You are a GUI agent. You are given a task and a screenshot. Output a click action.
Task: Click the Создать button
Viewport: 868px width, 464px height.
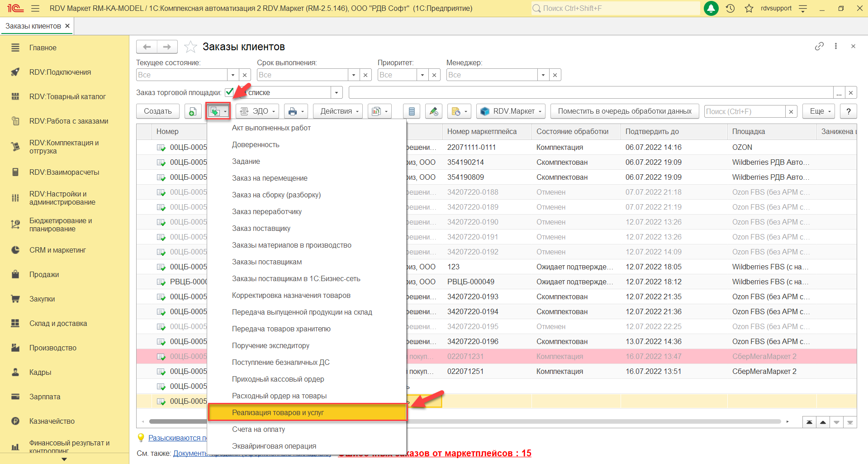[157, 111]
